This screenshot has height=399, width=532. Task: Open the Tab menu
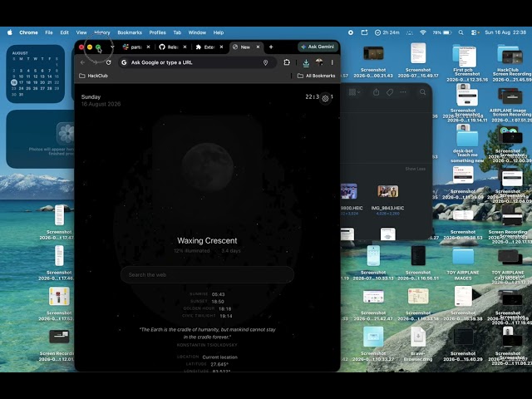point(177,32)
